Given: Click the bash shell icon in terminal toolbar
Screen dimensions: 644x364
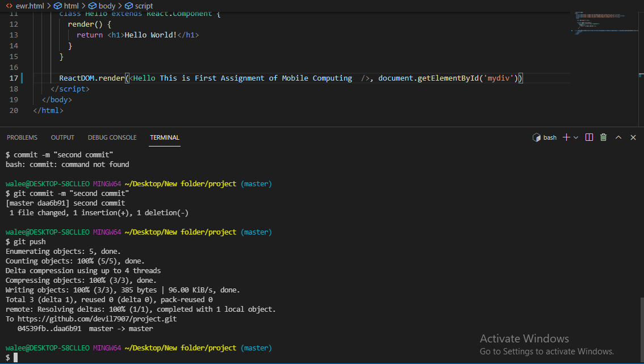Looking at the screenshot, I should coord(537,137).
